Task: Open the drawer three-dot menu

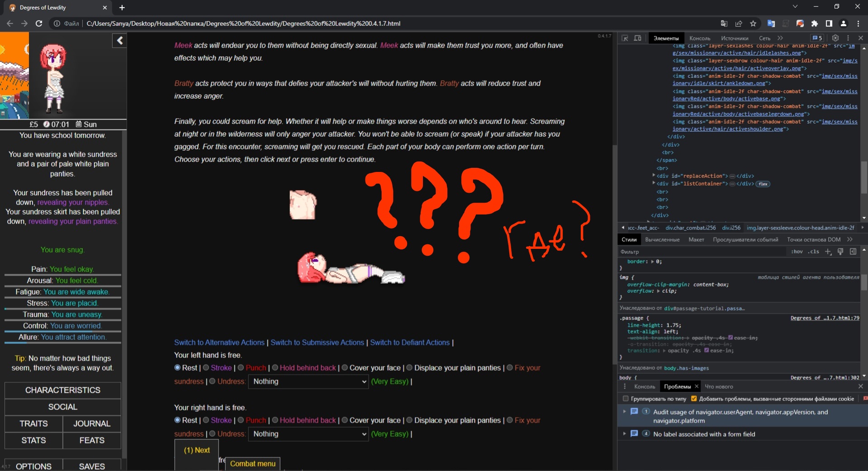Action: click(x=625, y=386)
